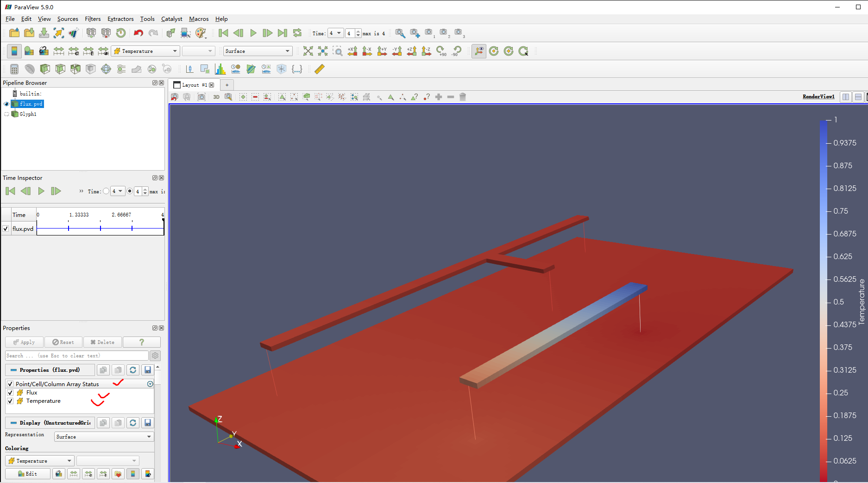
Task: Click the Undo red arrow icon
Action: (x=138, y=33)
